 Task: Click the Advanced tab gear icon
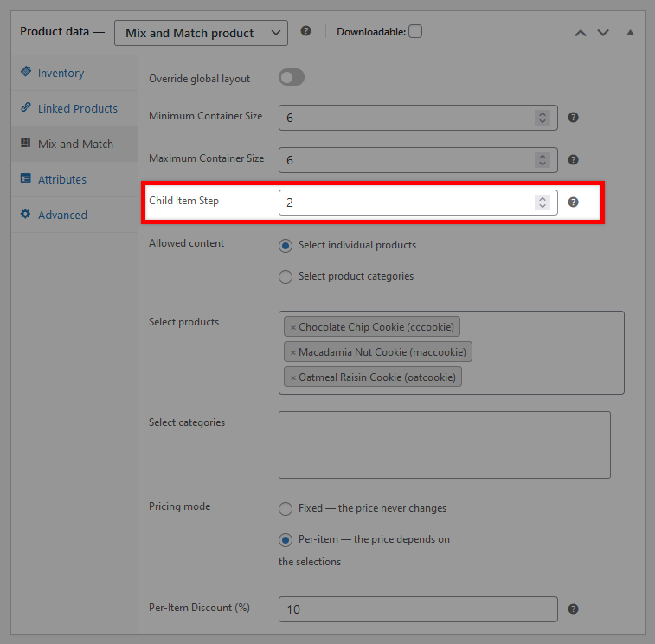coord(26,214)
